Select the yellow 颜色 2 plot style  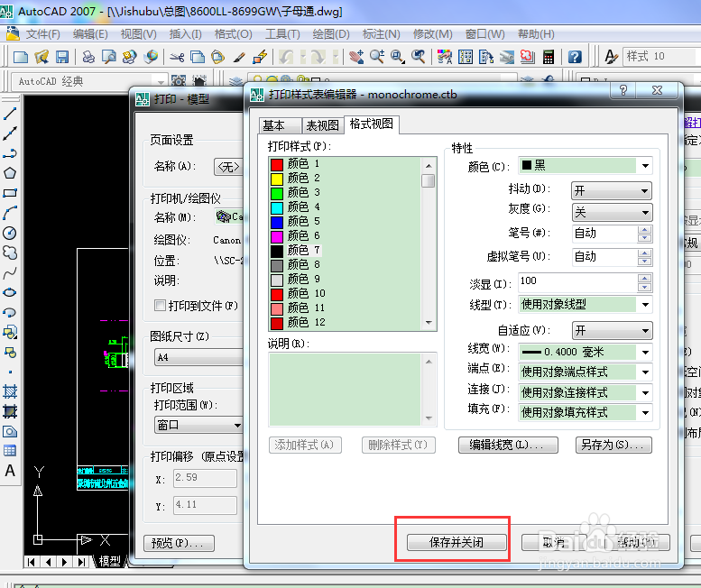point(346,179)
